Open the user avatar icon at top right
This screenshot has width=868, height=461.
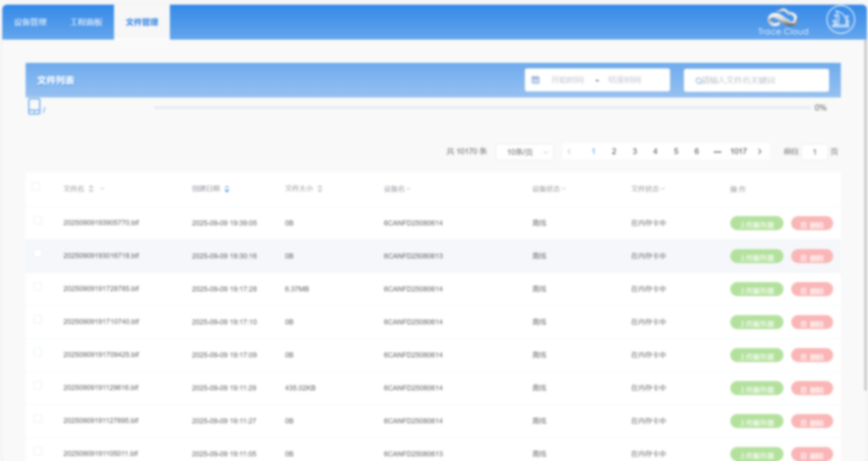[x=841, y=20]
